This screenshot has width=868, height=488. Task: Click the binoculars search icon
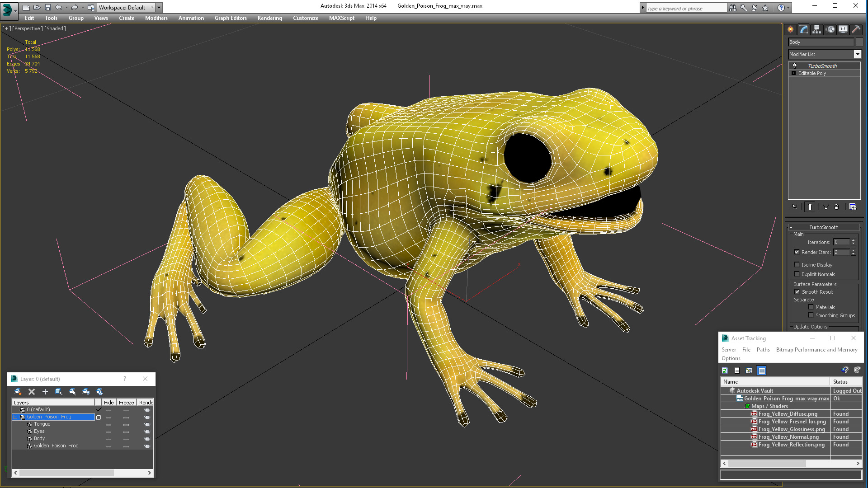[733, 8]
